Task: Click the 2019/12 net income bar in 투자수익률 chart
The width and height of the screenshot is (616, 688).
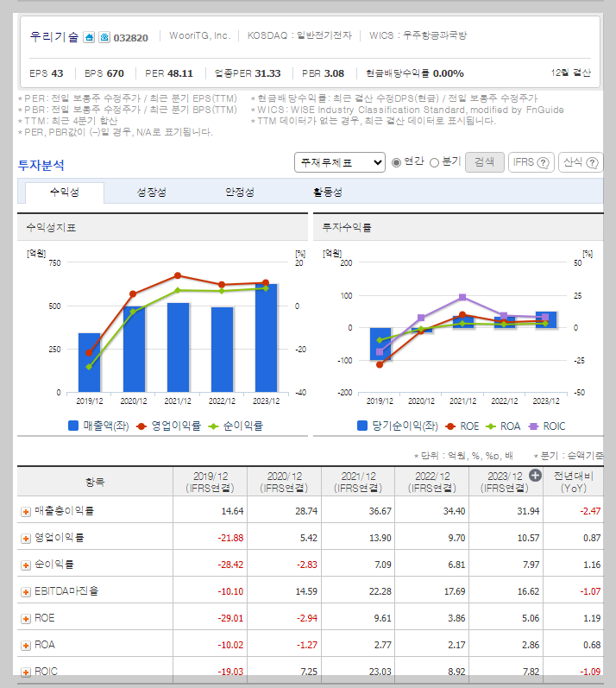Action: coord(380,344)
